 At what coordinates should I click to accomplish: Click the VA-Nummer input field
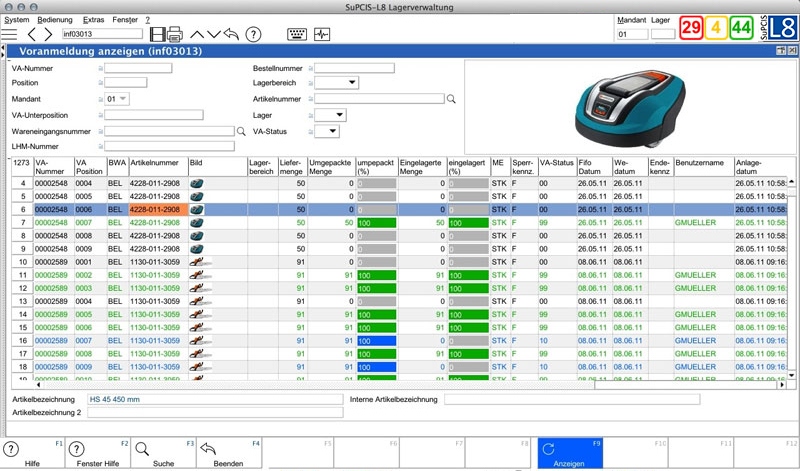tap(138, 68)
